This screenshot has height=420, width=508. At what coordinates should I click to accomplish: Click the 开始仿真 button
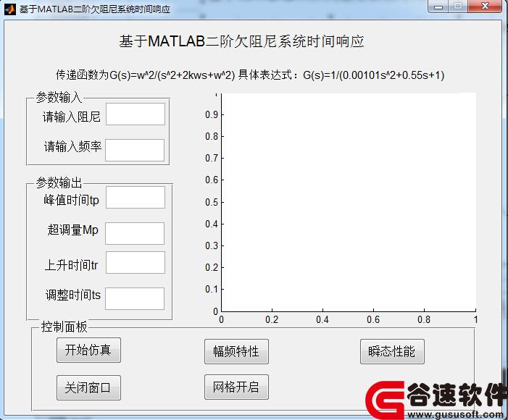click(x=88, y=350)
